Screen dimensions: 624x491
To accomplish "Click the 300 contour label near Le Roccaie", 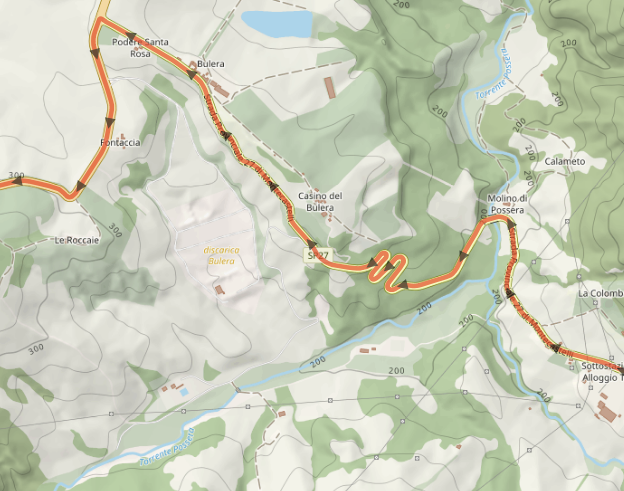I will tap(115, 230).
